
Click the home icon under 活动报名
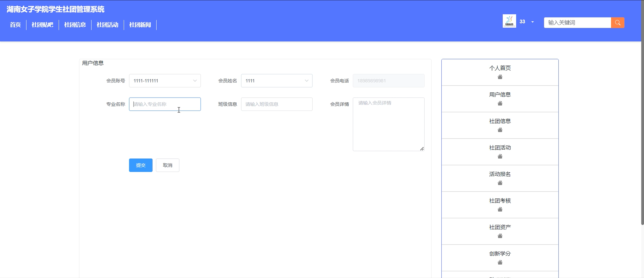500,183
